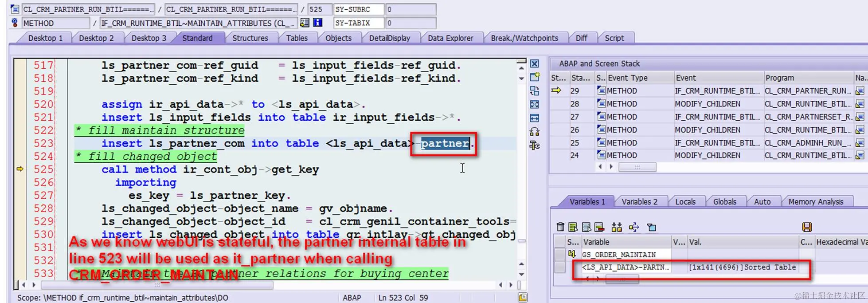Viewport: 868px width, 303px height.
Task: Click the stack table horizontal scroll left arrow
Action: tap(600, 167)
